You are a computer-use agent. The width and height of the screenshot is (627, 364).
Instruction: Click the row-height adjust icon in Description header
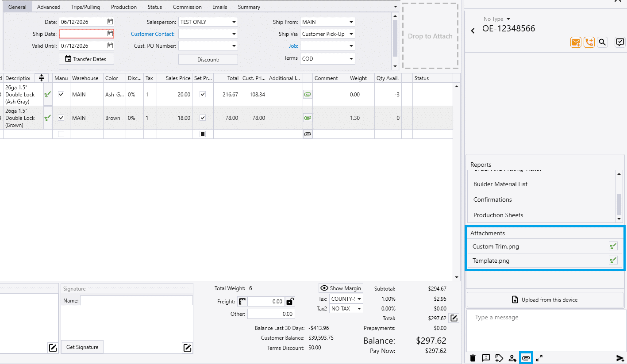41,78
